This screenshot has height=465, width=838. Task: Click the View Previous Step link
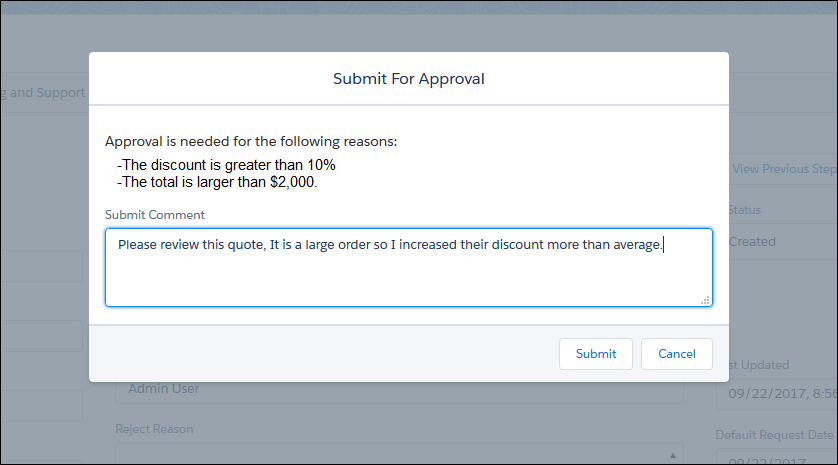coord(783,169)
